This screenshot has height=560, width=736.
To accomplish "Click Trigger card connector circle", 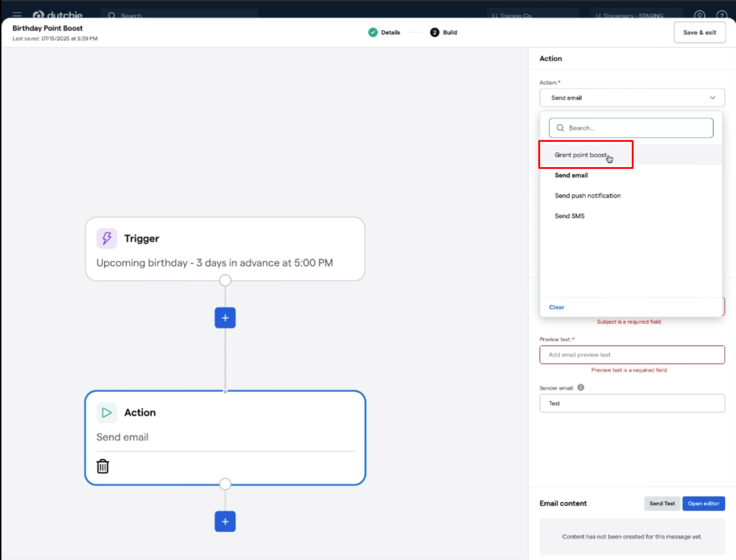I will (225, 280).
